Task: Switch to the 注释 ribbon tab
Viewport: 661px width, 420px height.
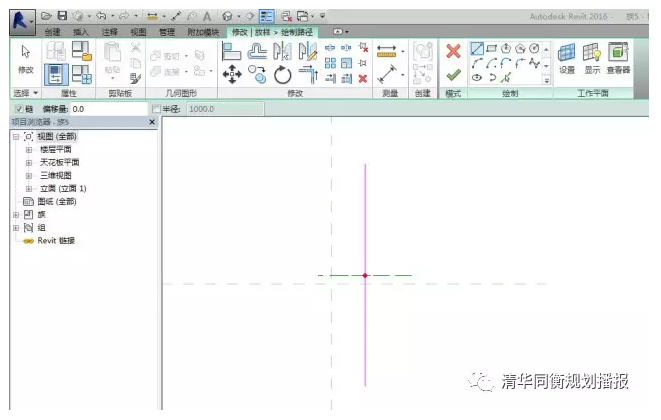Action: pyautogui.click(x=109, y=32)
